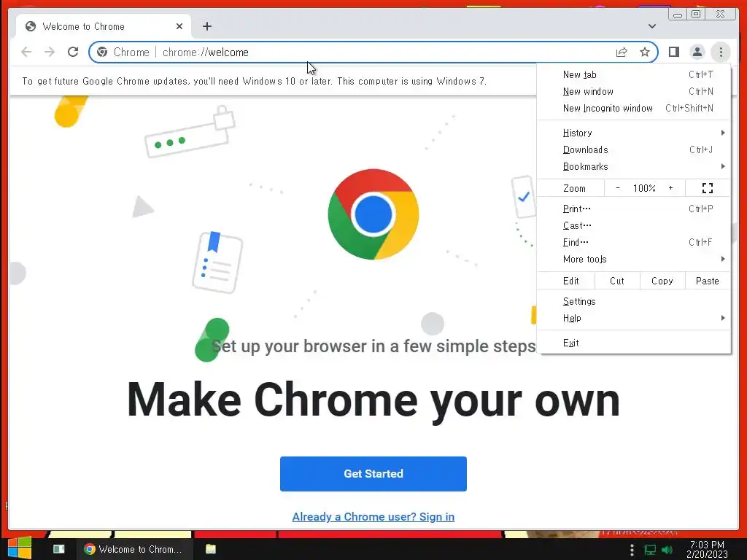
Task: Expand the Help submenu
Action: [x=634, y=318]
